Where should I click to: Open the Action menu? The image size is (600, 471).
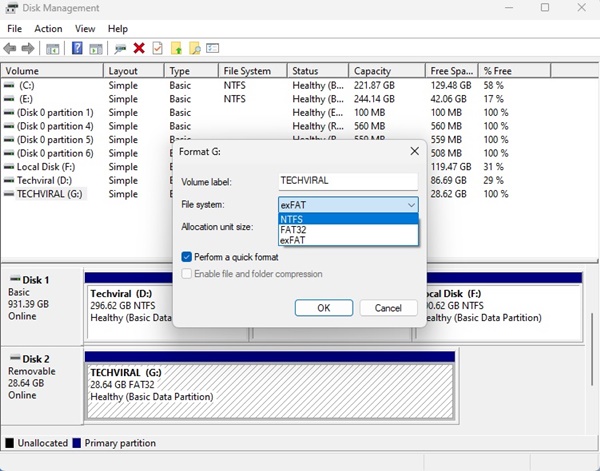coord(48,29)
